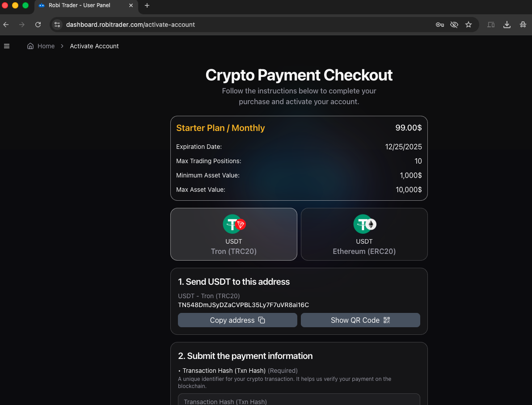Click the Copy address button
Screen dimensions: 532x405
pyautogui.click(x=237, y=320)
